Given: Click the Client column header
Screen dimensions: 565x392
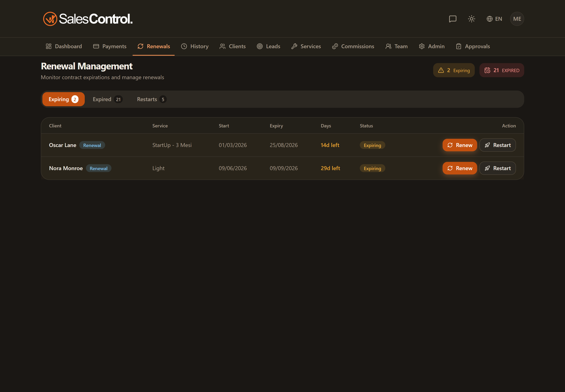Looking at the screenshot, I should (55, 126).
